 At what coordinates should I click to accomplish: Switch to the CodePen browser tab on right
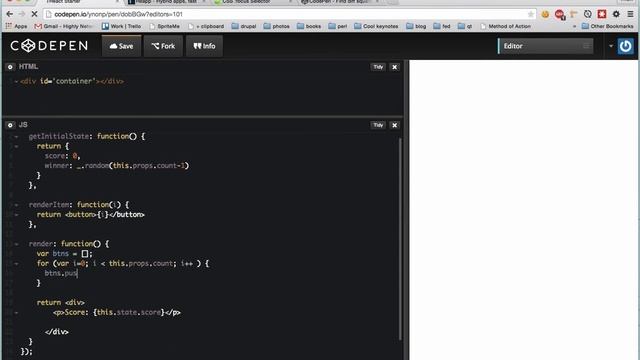[x=339, y=2]
